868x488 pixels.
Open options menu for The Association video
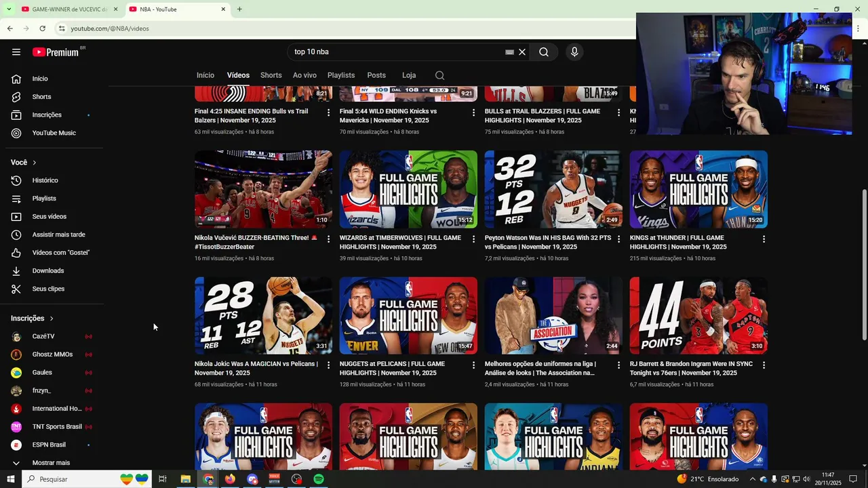[618, 365]
